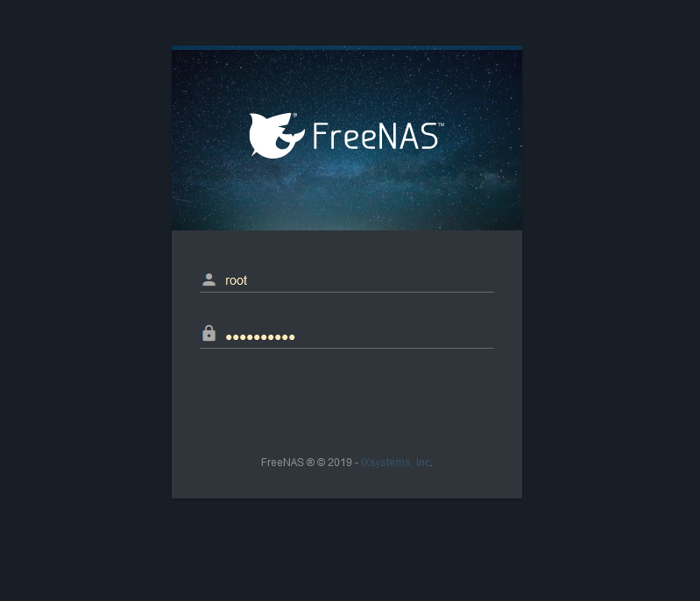This screenshot has width=700, height=601.
Task: Click the copyright symbol in the footer
Action: point(321,463)
